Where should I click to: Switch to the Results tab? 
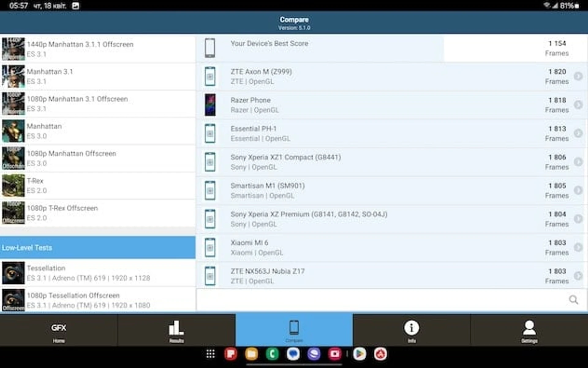pos(176,330)
